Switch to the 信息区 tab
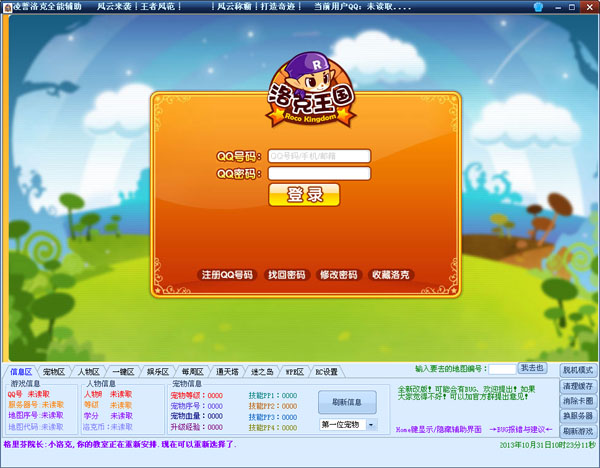Screen dimensions: 600x468 (x=21, y=372)
